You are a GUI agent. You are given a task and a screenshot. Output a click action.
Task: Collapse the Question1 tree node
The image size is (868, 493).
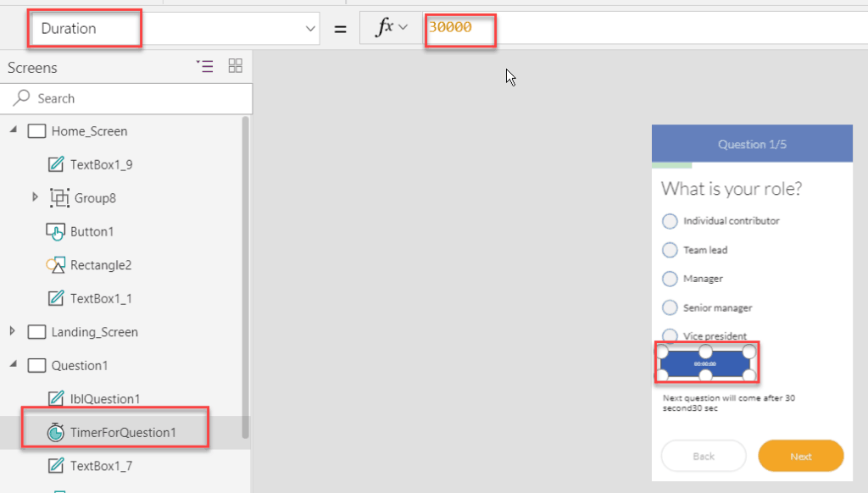[x=14, y=364]
